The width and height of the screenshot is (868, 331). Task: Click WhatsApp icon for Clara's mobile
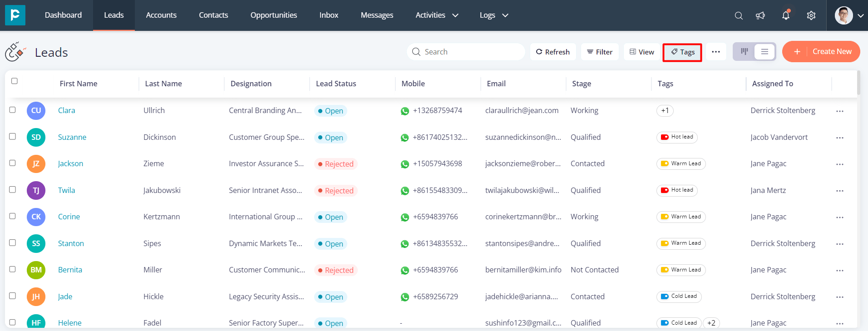[x=405, y=111]
